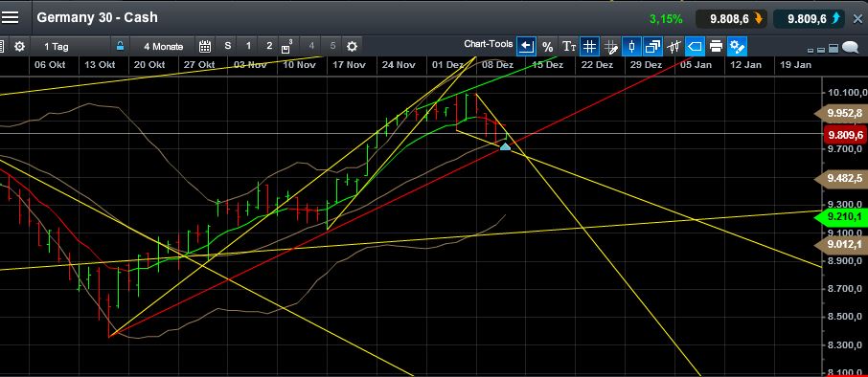Viewport: 868px width, 377px height.
Task: Click the 17 Nov date axis label
Action: (349, 65)
